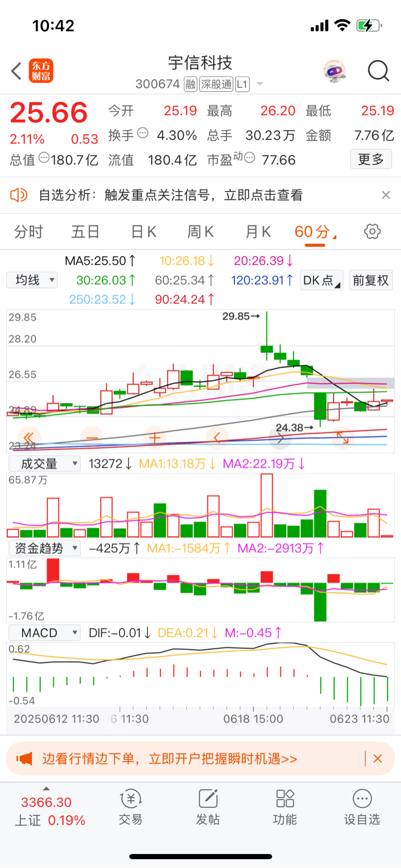Tap info icon beside 总值
The height and width of the screenshot is (868, 401).
44,157
